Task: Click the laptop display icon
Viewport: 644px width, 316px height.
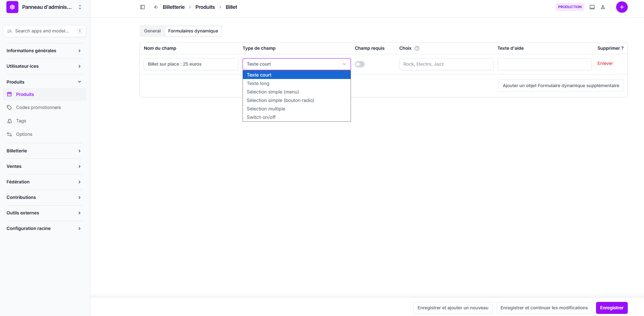Action: (592, 7)
